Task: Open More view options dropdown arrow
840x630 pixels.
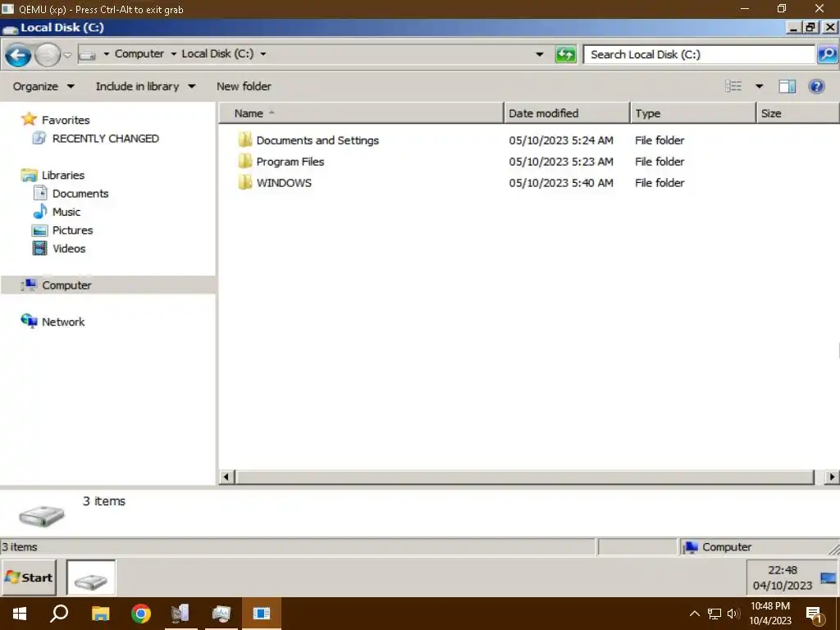Action: 759,86
